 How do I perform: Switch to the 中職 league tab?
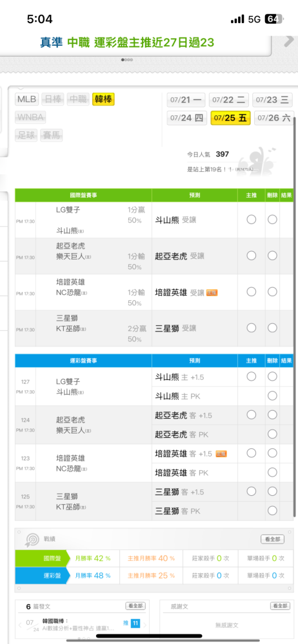[x=78, y=99]
